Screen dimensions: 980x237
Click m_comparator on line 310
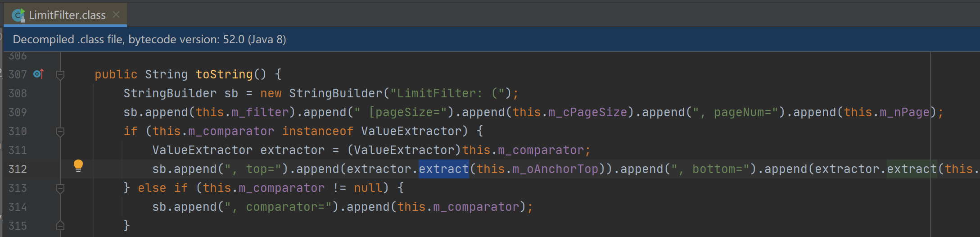tap(231, 131)
